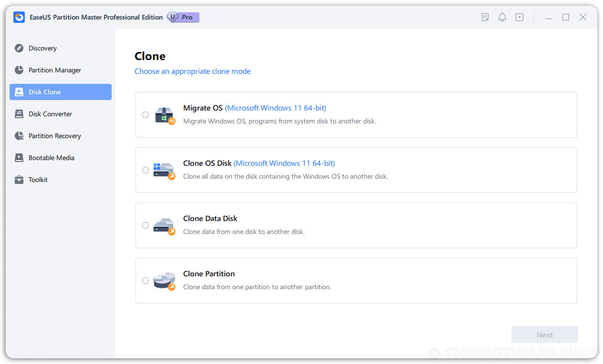603x364 pixels.
Task: Click 'Migrate Windows OS, programs from system disk' description
Action: coord(280,121)
